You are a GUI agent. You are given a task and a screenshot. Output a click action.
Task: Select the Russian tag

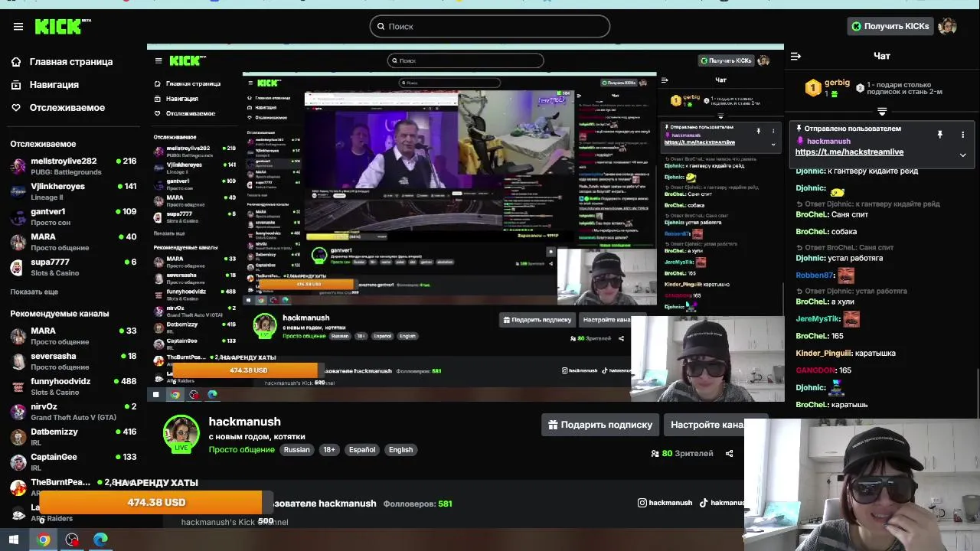(x=296, y=450)
